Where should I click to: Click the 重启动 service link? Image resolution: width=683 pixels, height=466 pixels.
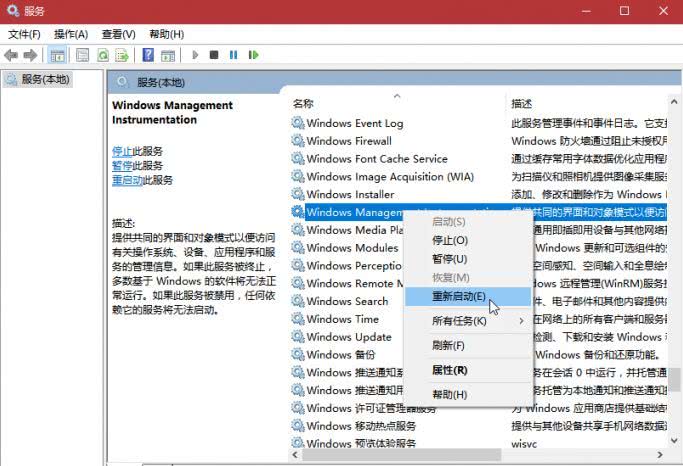[x=127, y=180]
